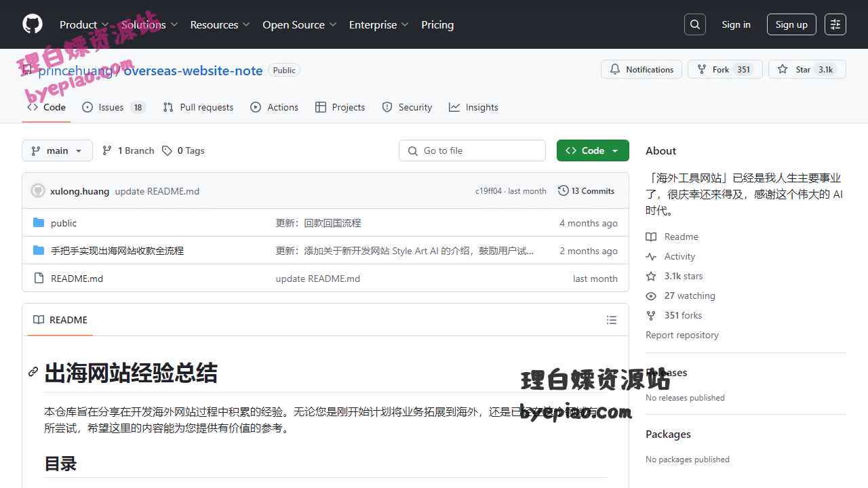Select the Code repository tab
This screenshot has width=868, height=488.
46,107
